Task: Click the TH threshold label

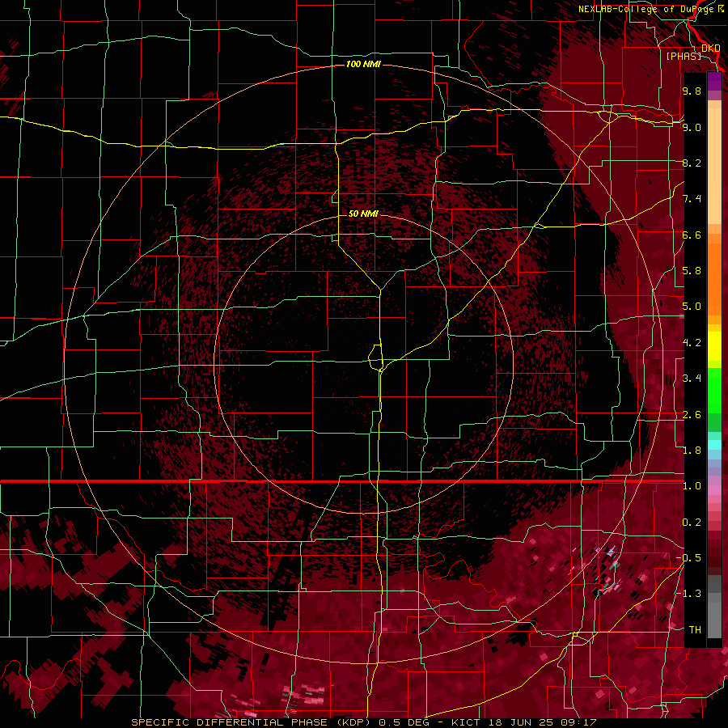Action: coord(695,630)
